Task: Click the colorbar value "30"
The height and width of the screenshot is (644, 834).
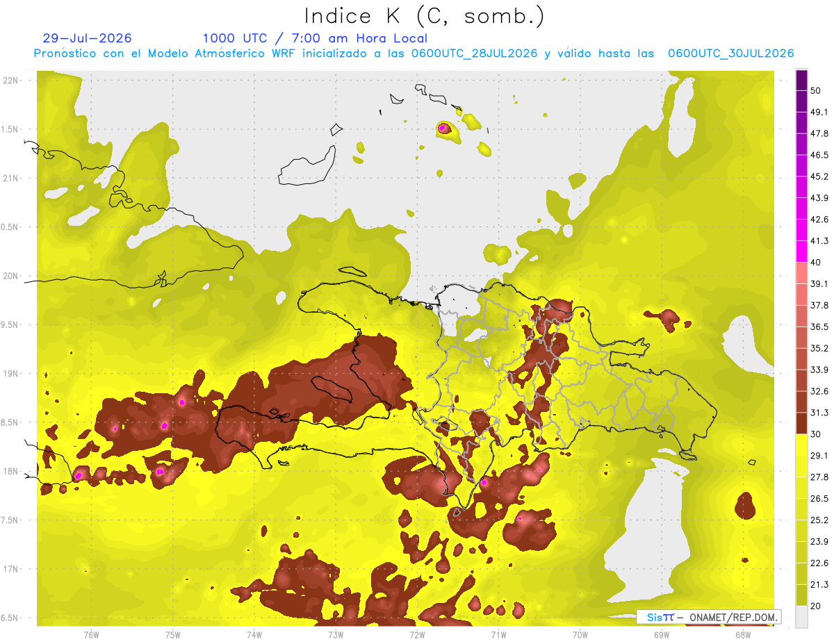Action: click(x=817, y=434)
